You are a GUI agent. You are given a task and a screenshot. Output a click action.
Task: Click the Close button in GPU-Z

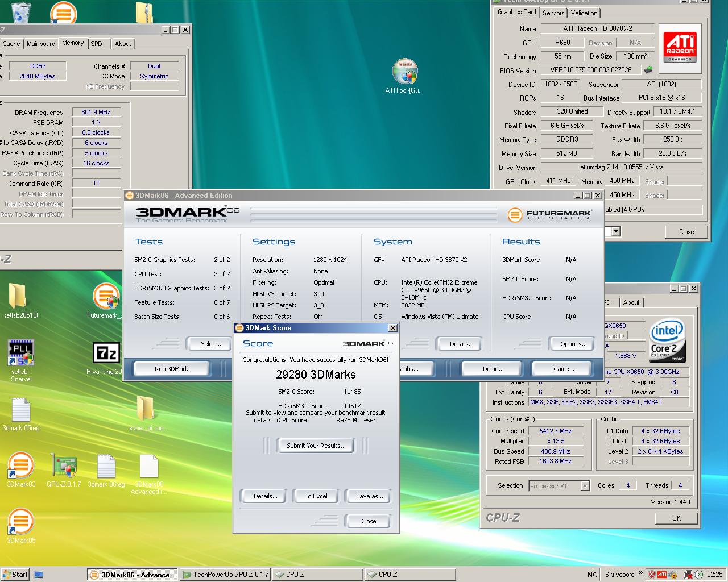pos(686,232)
